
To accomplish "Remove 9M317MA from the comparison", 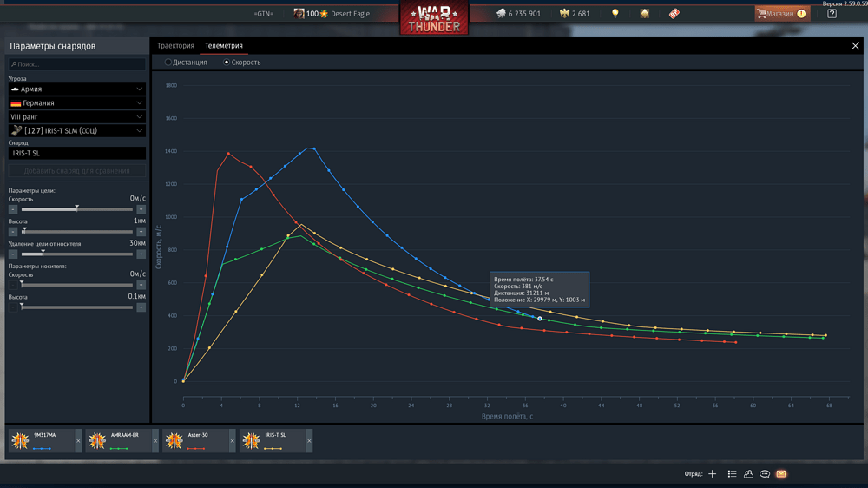I will pyautogui.click(x=78, y=441).
